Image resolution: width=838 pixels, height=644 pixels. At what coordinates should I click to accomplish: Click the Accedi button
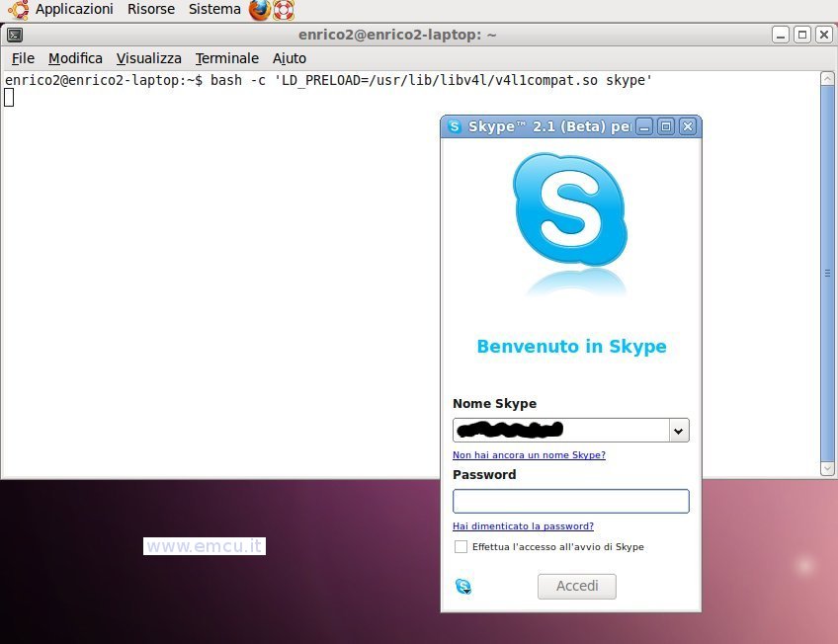tap(577, 587)
